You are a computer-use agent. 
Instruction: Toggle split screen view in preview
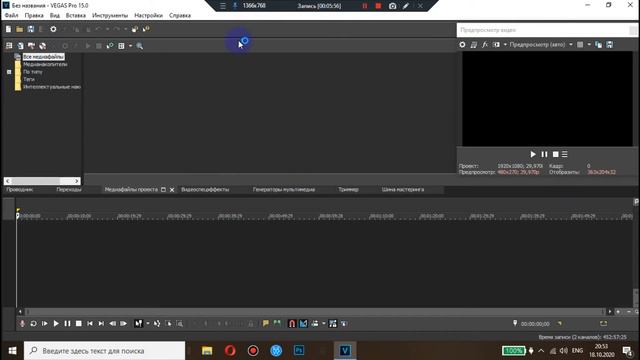pyautogui.click(x=496, y=45)
